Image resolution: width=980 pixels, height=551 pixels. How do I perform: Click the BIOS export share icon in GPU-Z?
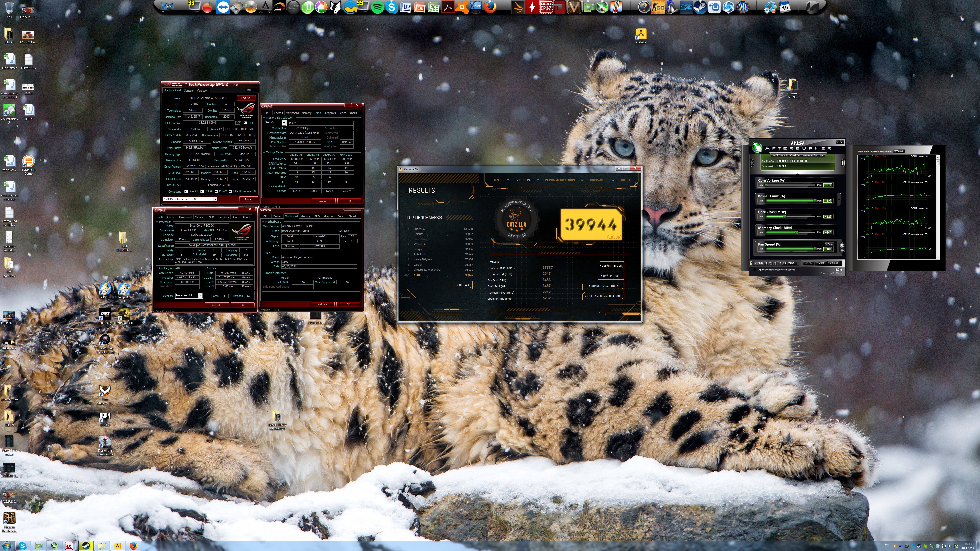[238, 123]
